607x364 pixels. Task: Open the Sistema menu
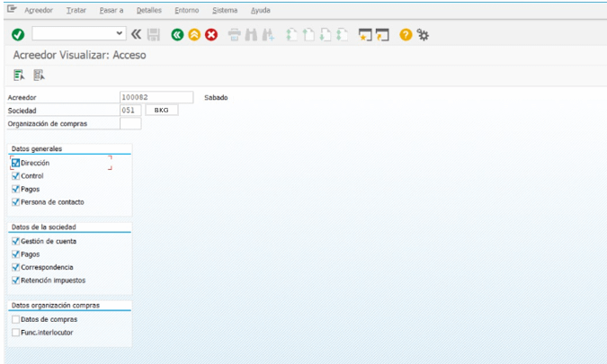coord(225,10)
